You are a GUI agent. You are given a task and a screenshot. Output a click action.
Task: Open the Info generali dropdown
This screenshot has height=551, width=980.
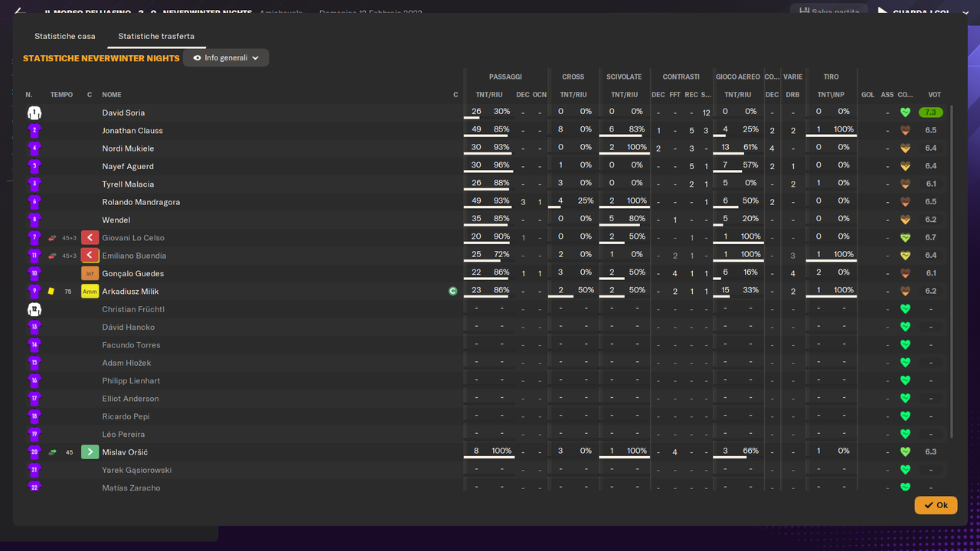(x=226, y=57)
